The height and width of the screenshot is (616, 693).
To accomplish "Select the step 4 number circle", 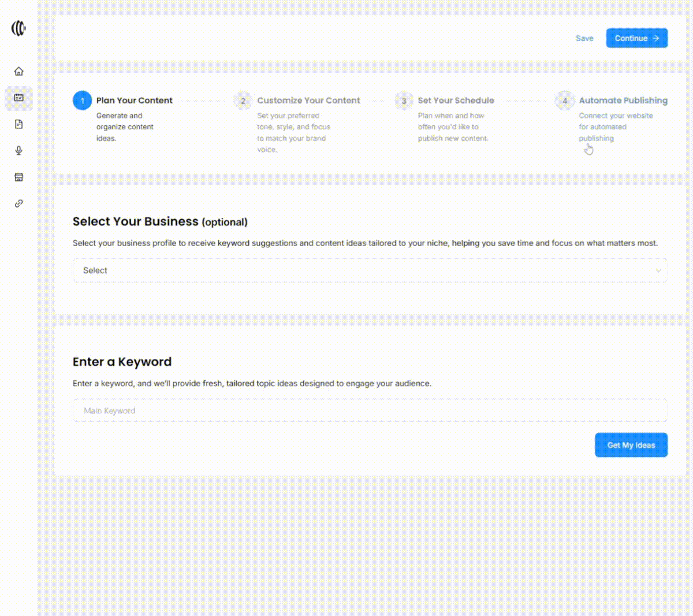I will (x=565, y=101).
